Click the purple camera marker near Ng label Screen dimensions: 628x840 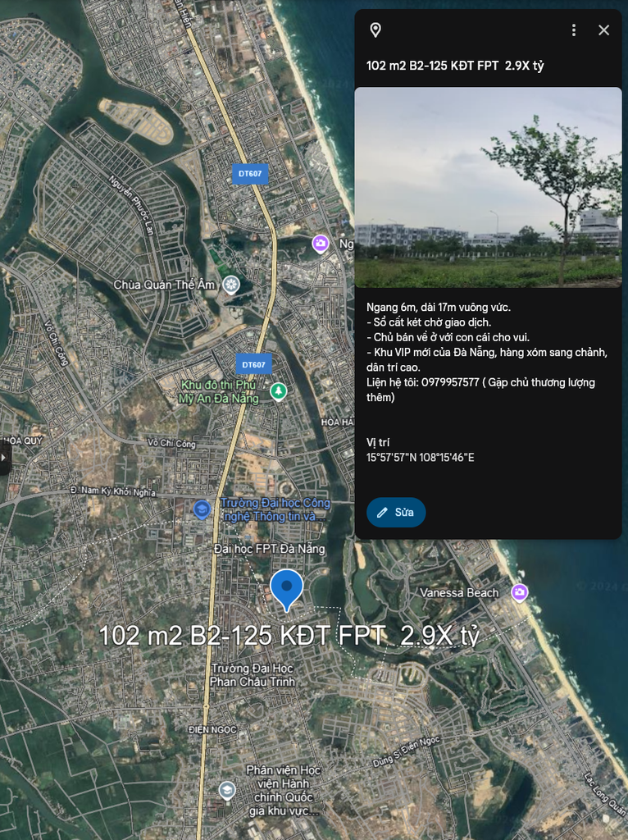(321, 244)
